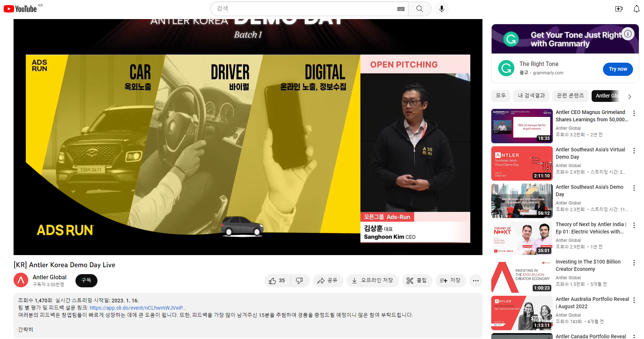The height and width of the screenshot is (339, 644).
Task: Open options menu for Antler Canada Portfolio Reveal
Action: [x=634, y=336]
